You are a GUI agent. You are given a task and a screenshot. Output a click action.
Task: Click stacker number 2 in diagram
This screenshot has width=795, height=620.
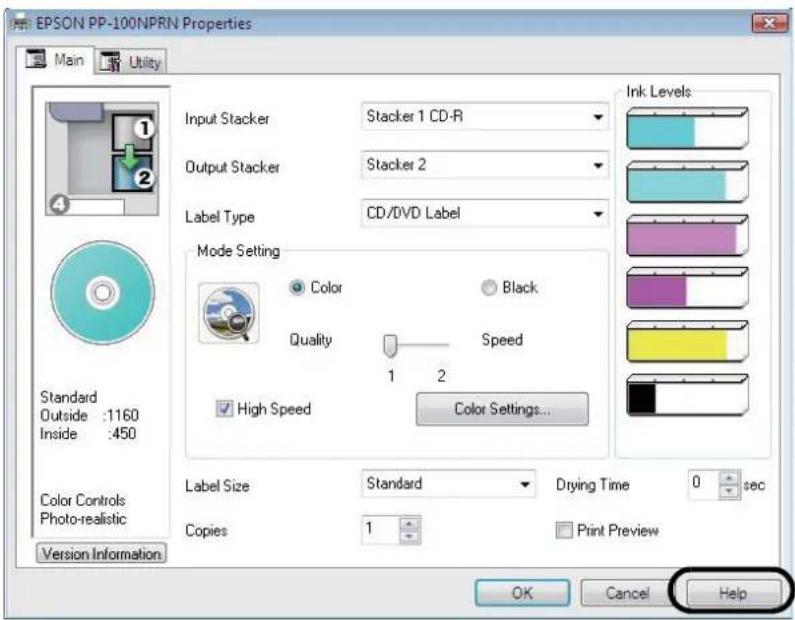pyautogui.click(x=144, y=178)
